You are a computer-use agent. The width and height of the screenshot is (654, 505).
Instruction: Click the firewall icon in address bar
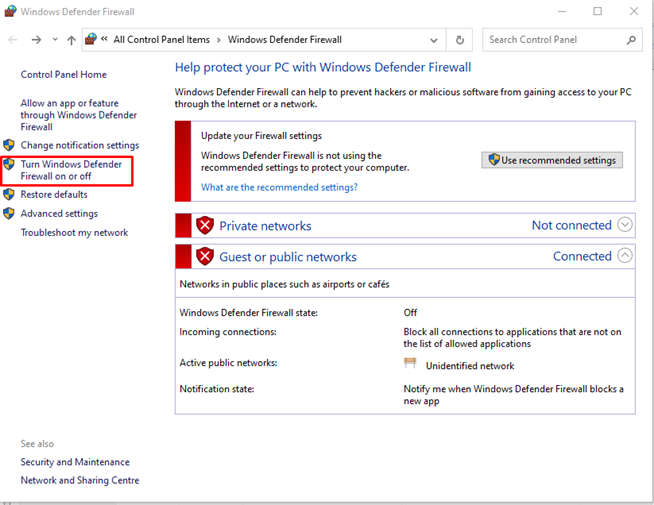point(91,39)
